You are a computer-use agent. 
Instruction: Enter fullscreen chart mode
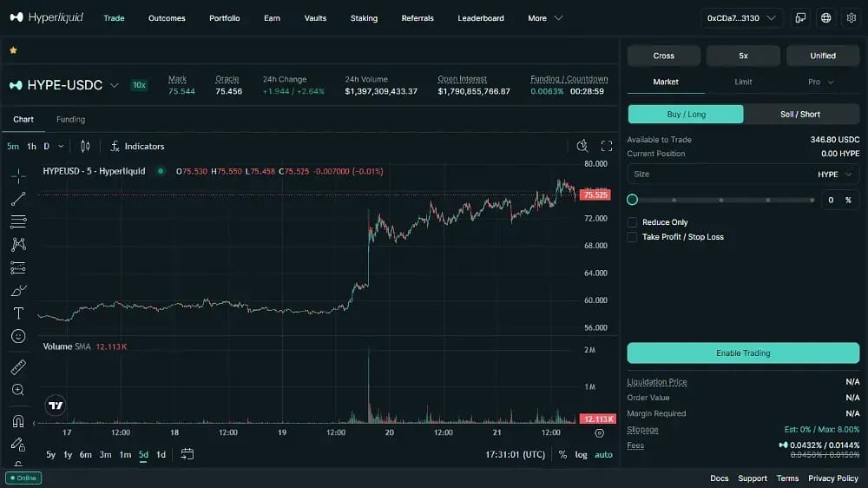607,146
